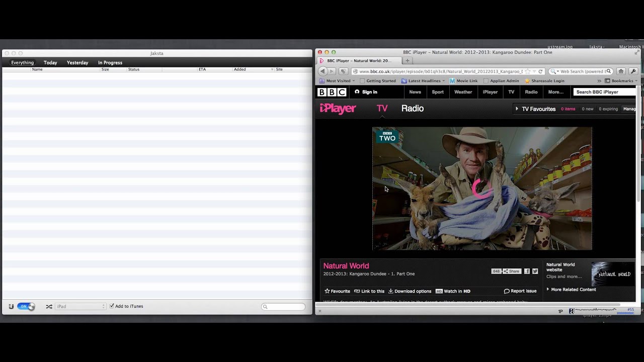Screen dimensions: 644x362
Task: Click Sign in on BBC bar
Action: [366, 92]
